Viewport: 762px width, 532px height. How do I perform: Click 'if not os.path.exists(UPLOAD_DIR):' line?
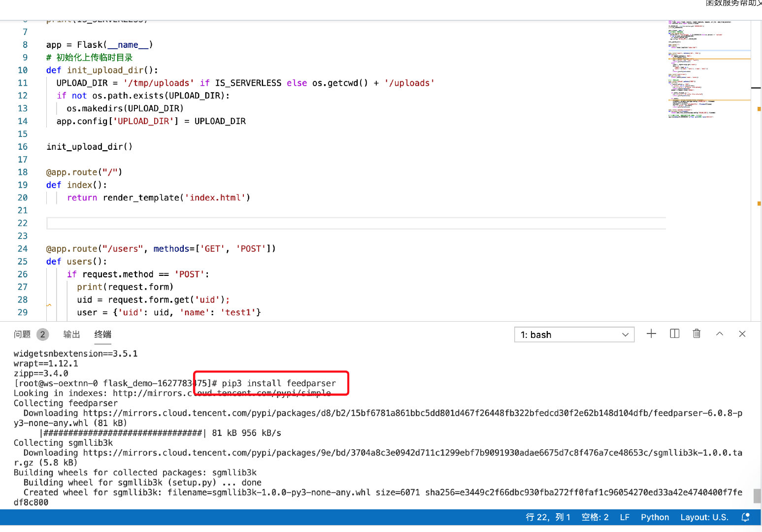tap(143, 96)
